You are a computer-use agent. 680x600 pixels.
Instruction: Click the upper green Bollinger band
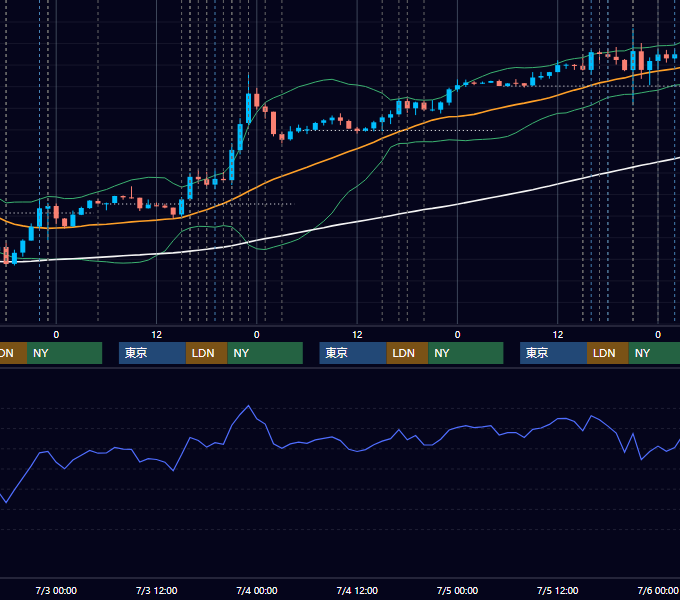pyautogui.click(x=330, y=80)
